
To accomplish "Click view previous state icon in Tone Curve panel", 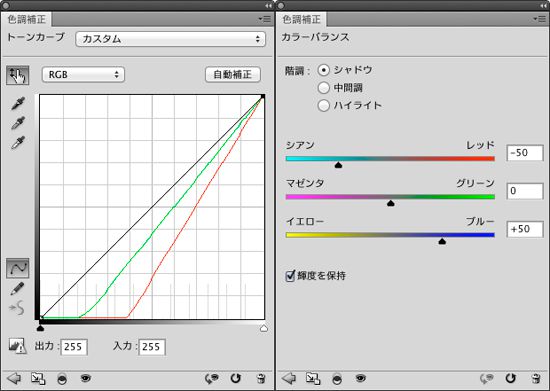I will pyautogui.click(x=212, y=378).
